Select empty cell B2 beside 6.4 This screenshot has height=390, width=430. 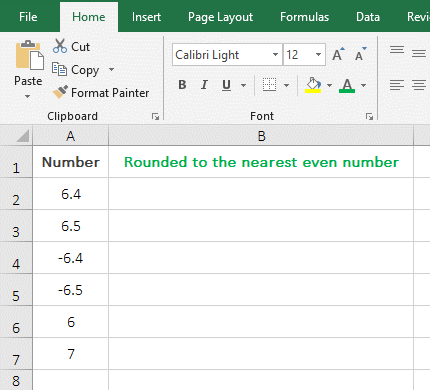tap(261, 194)
